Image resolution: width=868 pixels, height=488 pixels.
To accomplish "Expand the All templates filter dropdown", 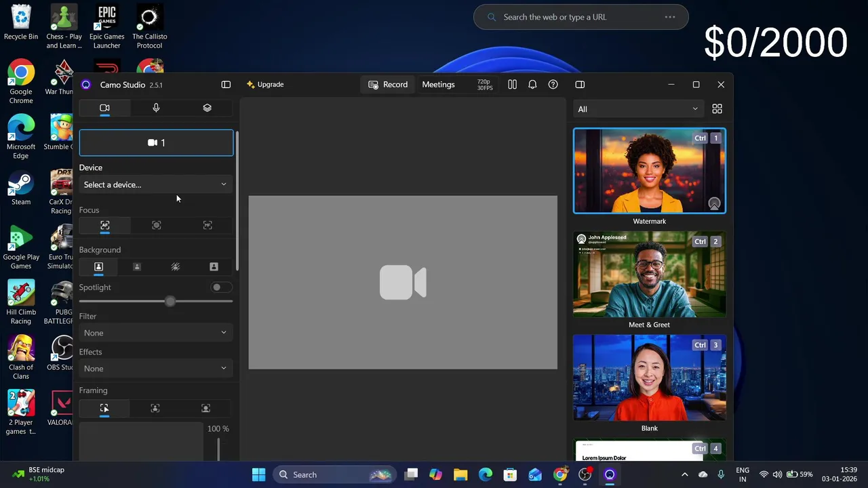I will point(638,109).
